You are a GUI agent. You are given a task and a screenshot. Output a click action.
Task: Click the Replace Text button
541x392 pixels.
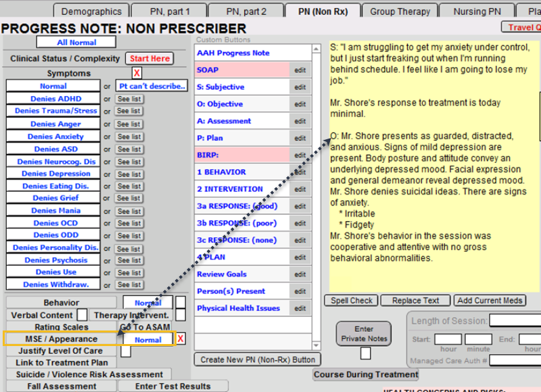[x=415, y=301]
